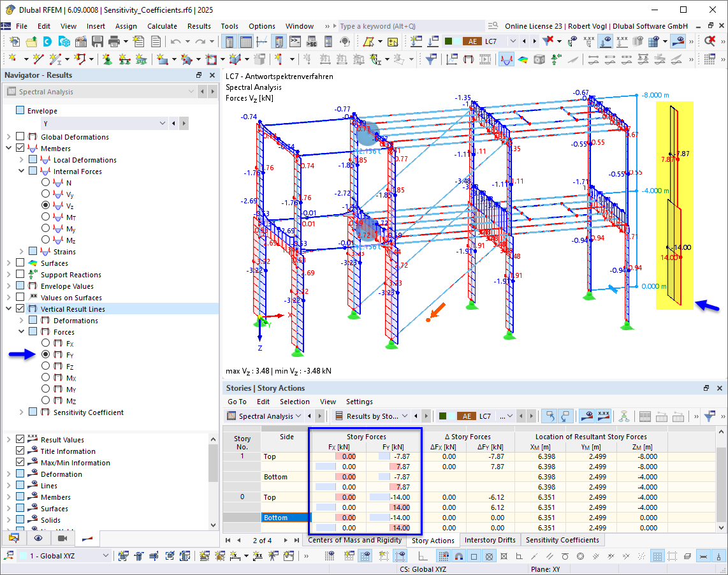Click the colorful surface results icon
Image resolution: width=728 pixels, height=575 pixels.
(523, 59)
